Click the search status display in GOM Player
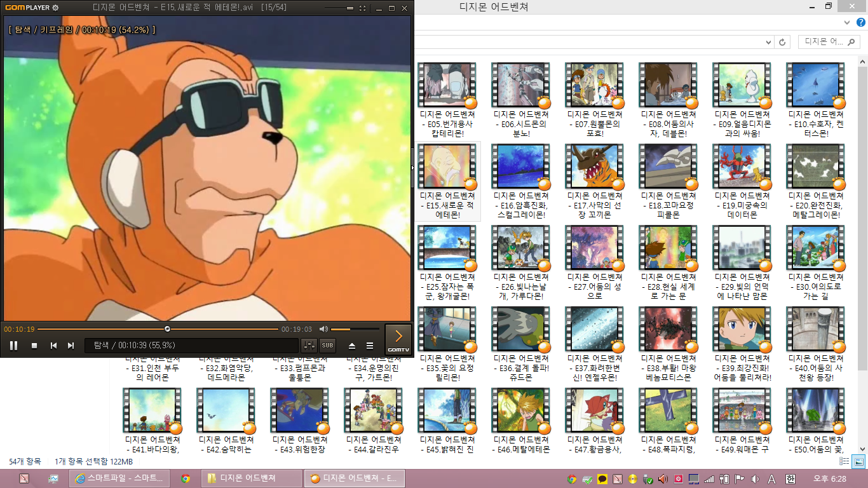This screenshot has height=488, width=868. tap(191, 346)
